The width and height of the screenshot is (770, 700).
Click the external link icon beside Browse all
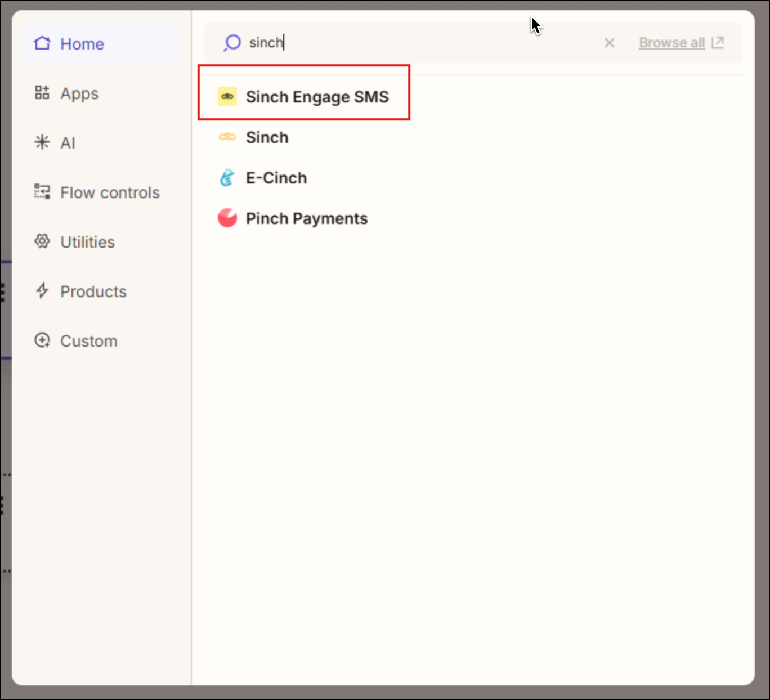pyautogui.click(x=718, y=43)
